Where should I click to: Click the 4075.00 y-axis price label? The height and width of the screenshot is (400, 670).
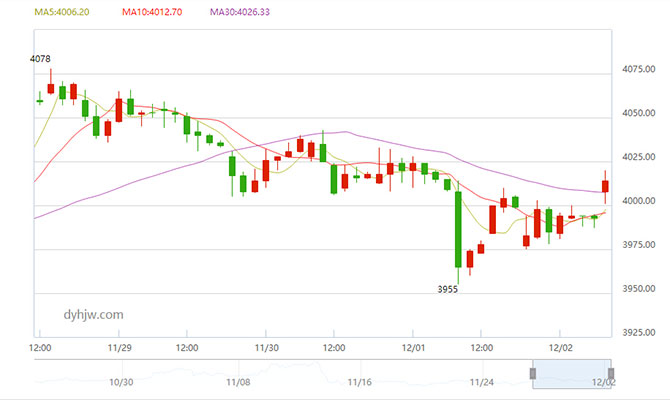point(636,70)
